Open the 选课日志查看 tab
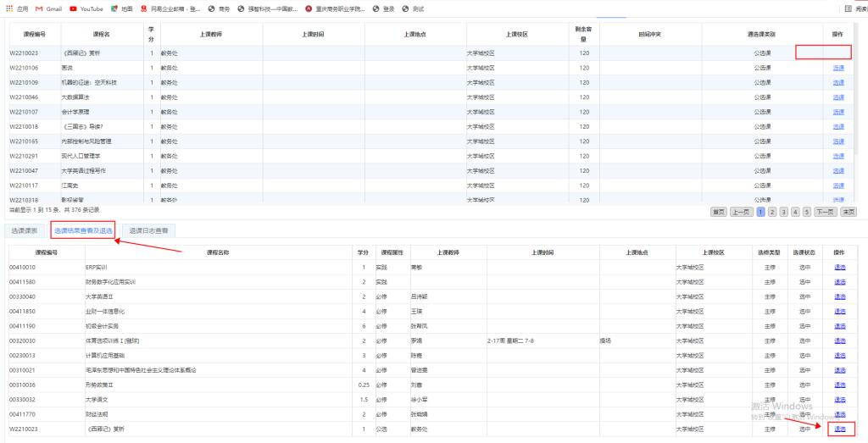868x443 pixels. click(x=149, y=230)
